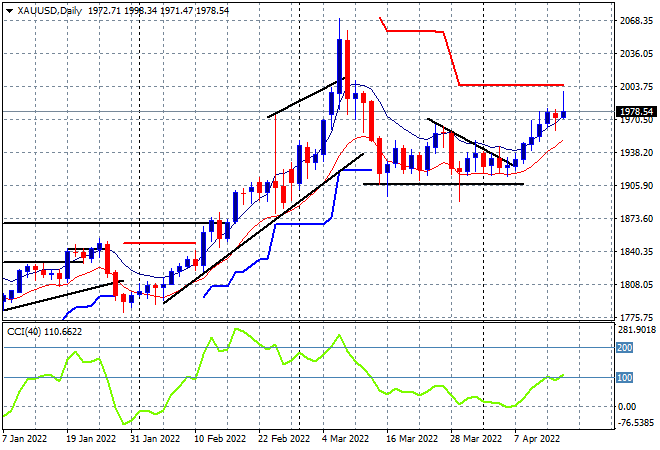The width and height of the screenshot is (660, 450).
Task: Select the XAUUSD,Daily chart symbol label
Action: coord(49,11)
